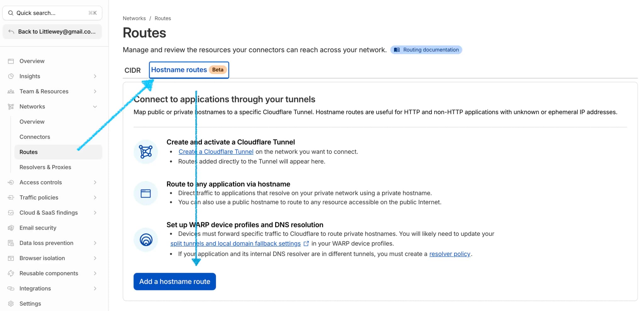Click the external link icon after fallback settings

pyautogui.click(x=306, y=243)
